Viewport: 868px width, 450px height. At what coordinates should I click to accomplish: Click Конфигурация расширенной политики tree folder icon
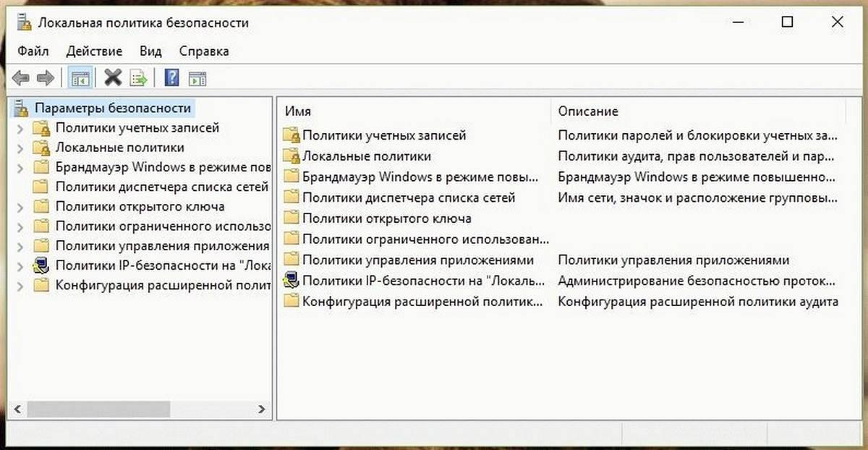tap(41, 285)
